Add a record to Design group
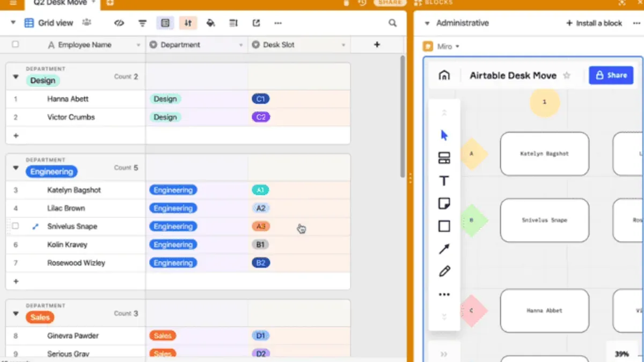Screen dimensions: 644x362 coord(16,136)
